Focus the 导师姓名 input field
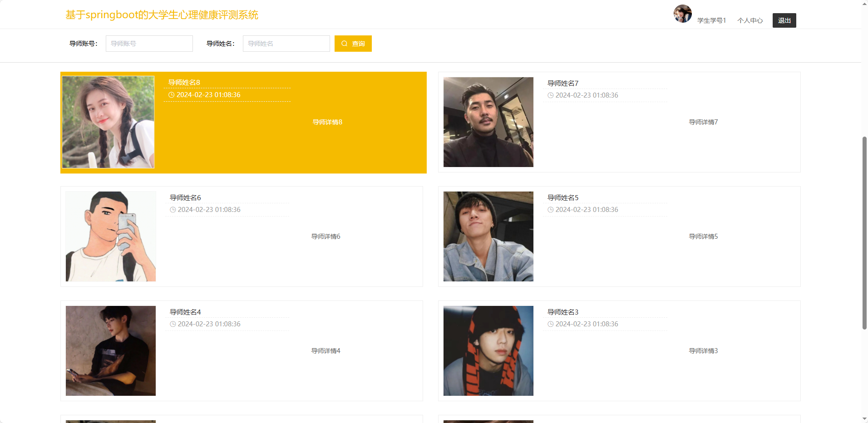This screenshot has height=423, width=868. coord(286,44)
